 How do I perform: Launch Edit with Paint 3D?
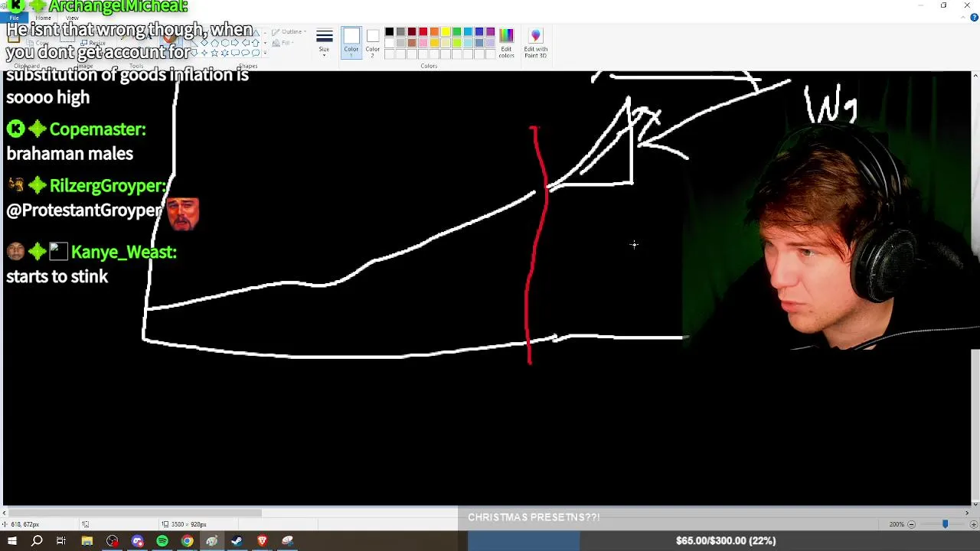tap(535, 42)
